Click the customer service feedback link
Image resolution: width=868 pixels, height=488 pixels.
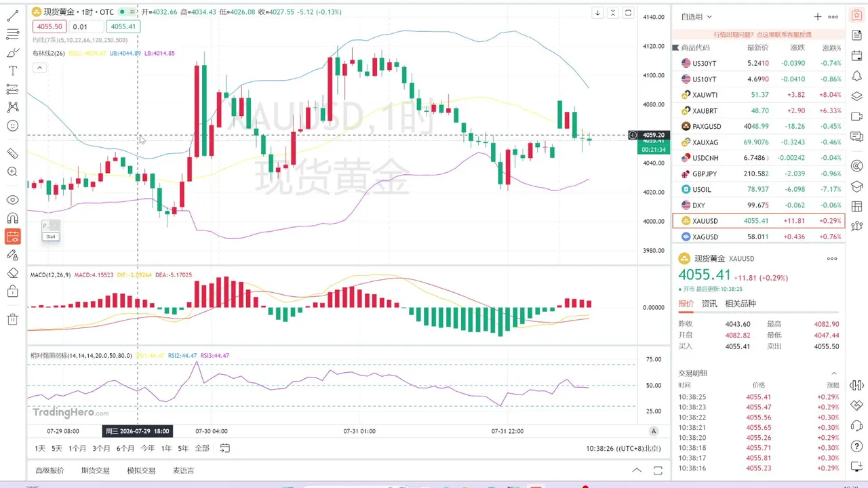coord(762,34)
